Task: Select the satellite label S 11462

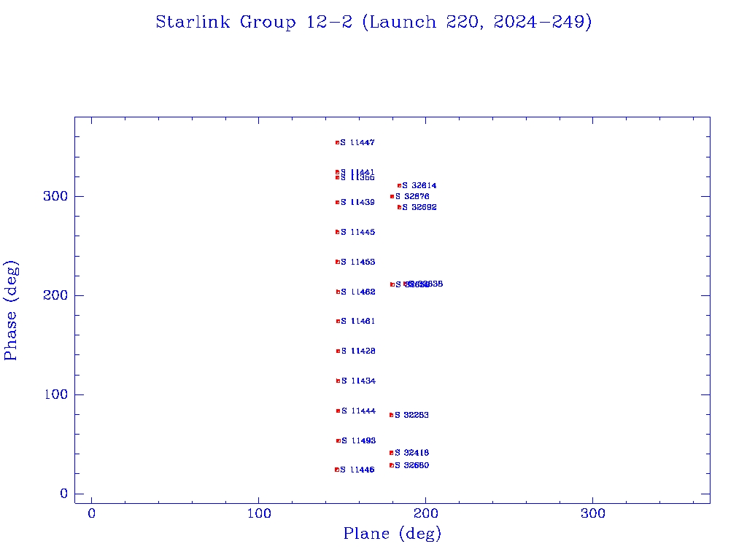Action: point(358,292)
